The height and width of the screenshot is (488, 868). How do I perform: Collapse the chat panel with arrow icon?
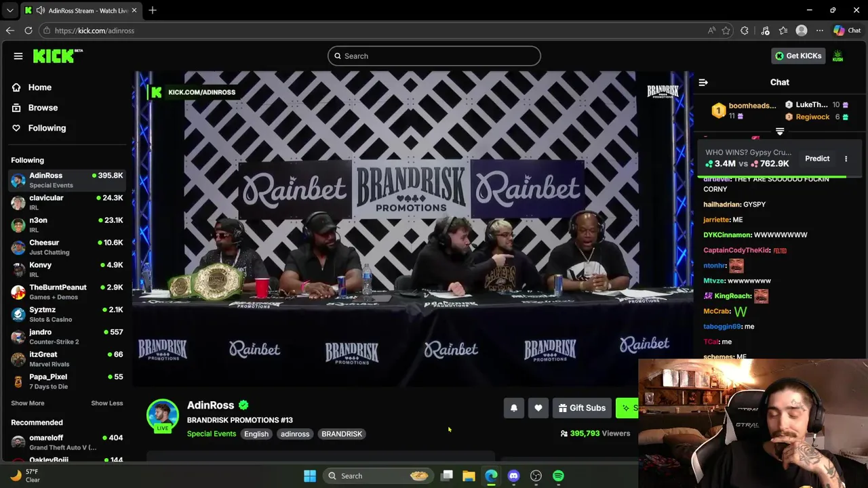click(703, 83)
